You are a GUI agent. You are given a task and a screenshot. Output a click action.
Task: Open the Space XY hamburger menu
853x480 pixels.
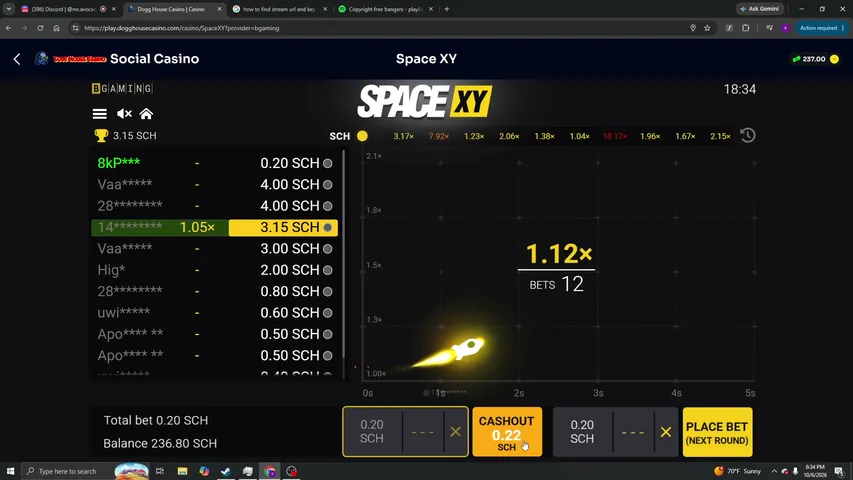[100, 114]
